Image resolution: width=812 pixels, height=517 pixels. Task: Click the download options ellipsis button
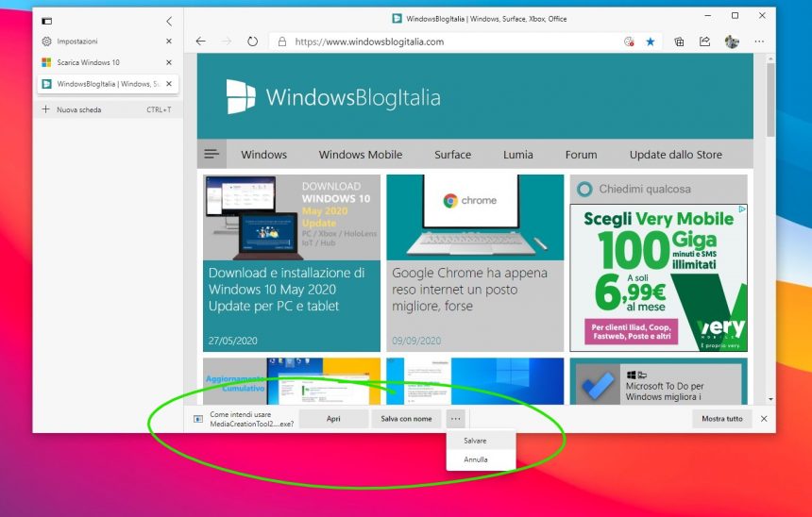456,419
